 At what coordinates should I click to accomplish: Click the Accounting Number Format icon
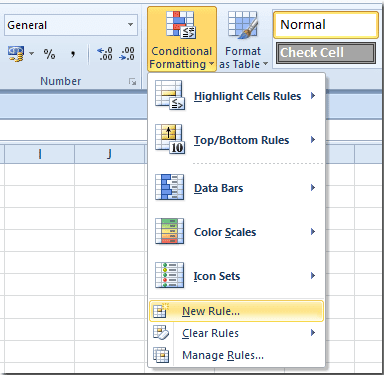pyautogui.click(x=16, y=54)
